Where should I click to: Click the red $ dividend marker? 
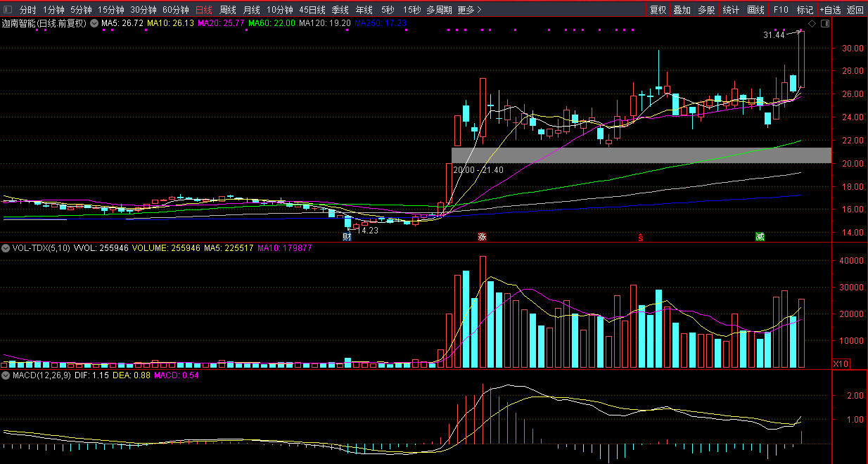point(640,237)
